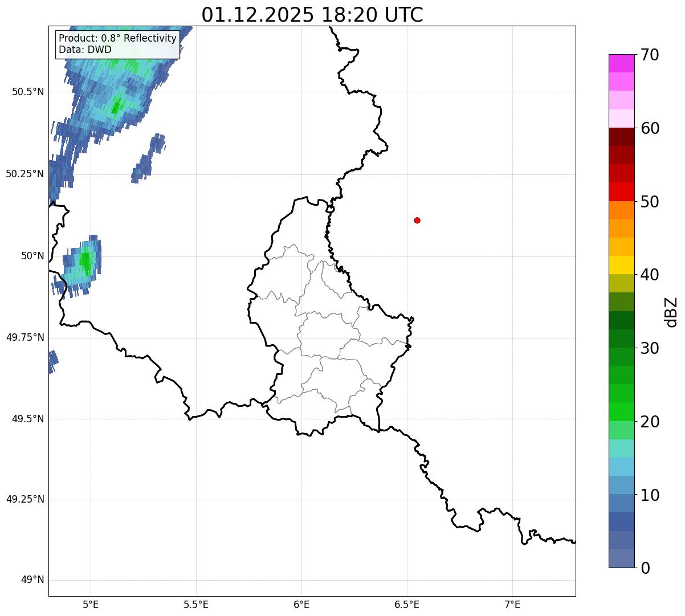Viewport: 685px width, 616px height.
Task: Click the title 01.12.2025 18:20 UTC
Action: tap(312, 15)
